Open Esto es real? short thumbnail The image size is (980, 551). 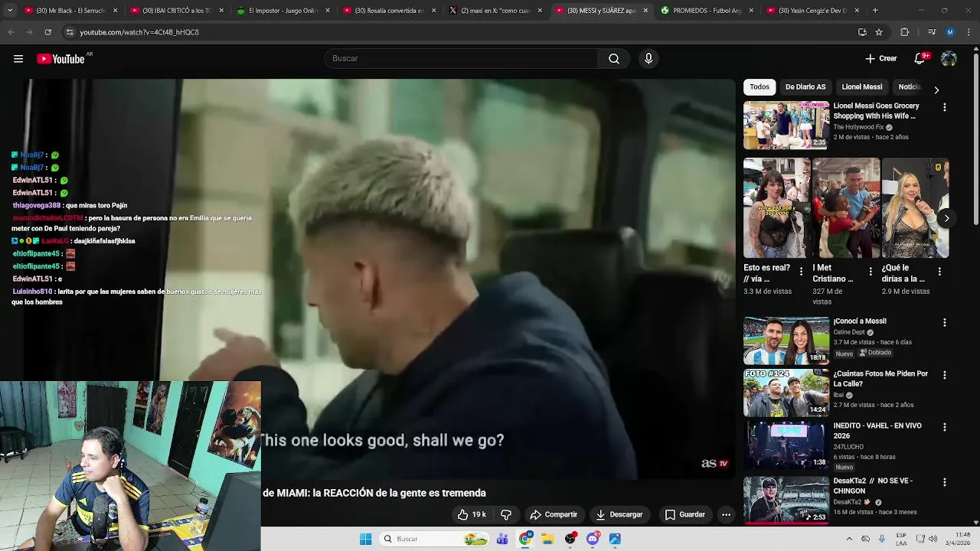point(776,208)
